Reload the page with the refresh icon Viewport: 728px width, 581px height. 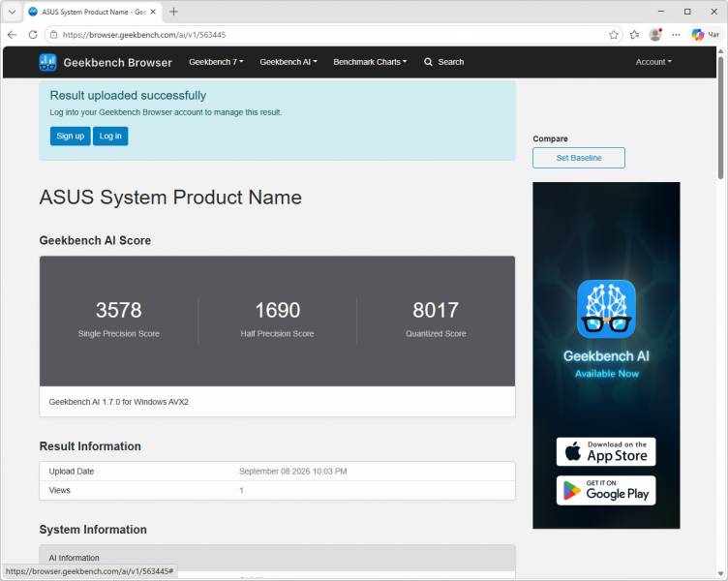coord(33,35)
